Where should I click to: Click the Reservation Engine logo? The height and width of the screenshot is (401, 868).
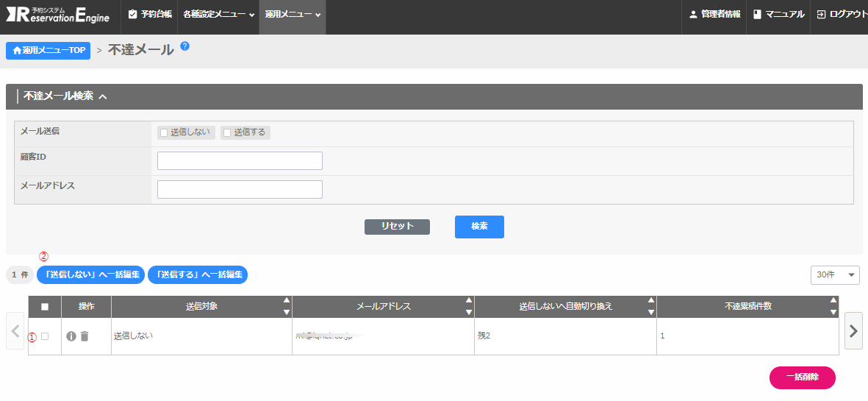point(58,15)
